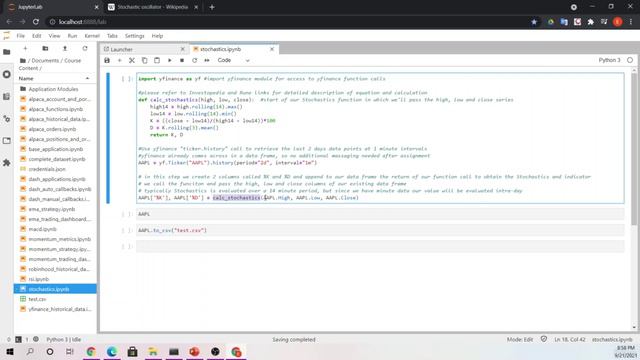Open test.csv in file list
The width and height of the screenshot is (640, 360).
37,299
